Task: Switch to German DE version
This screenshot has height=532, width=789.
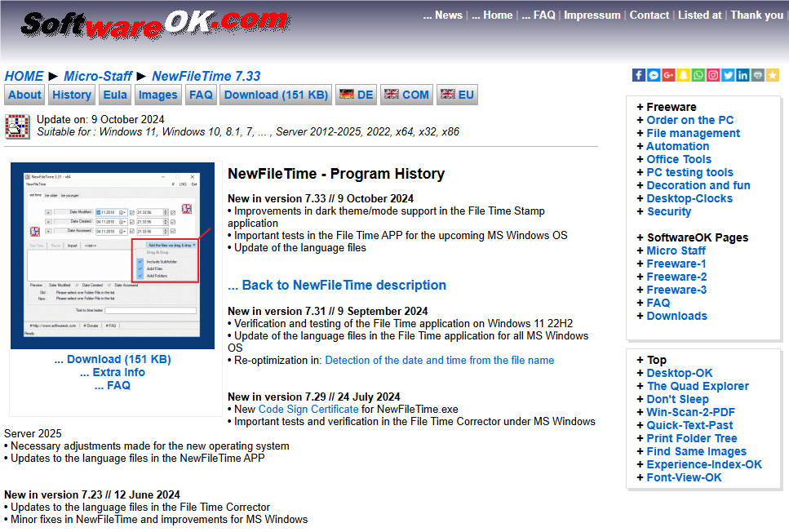Action: (356, 95)
